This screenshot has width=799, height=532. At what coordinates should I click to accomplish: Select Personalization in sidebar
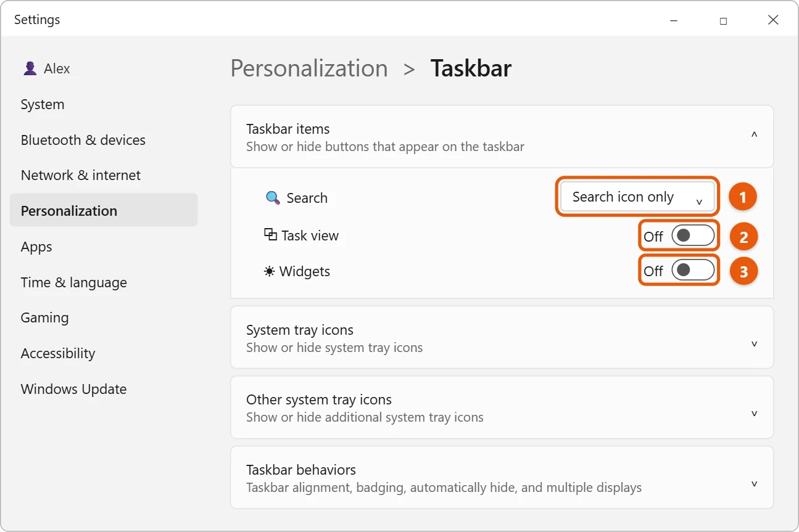point(104,210)
